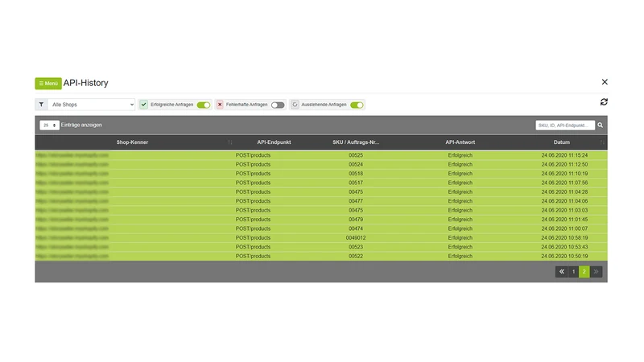Screen dimensions: 644x362
Task: Click the SKU / Auftrags-Nr. column header
Action: [356, 142]
